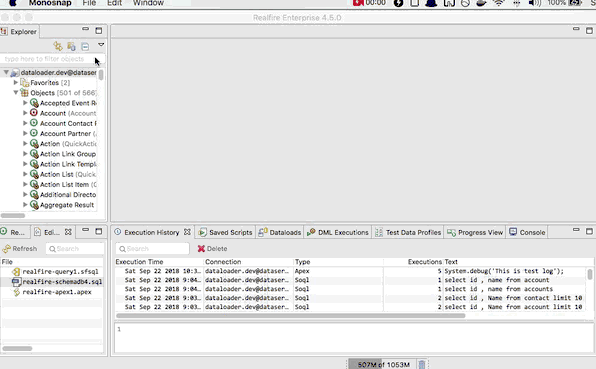The height and width of the screenshot is (369, 596).
Task: Open the Progress View tab
Action: [475, 232]
